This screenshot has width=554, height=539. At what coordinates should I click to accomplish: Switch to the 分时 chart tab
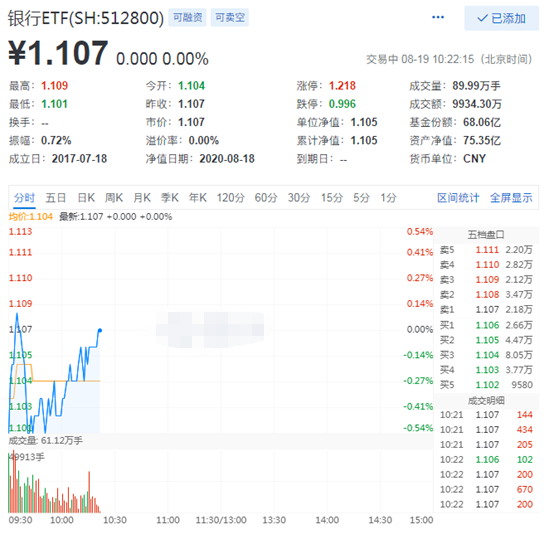pyautogui.click(x=24, y=197)
